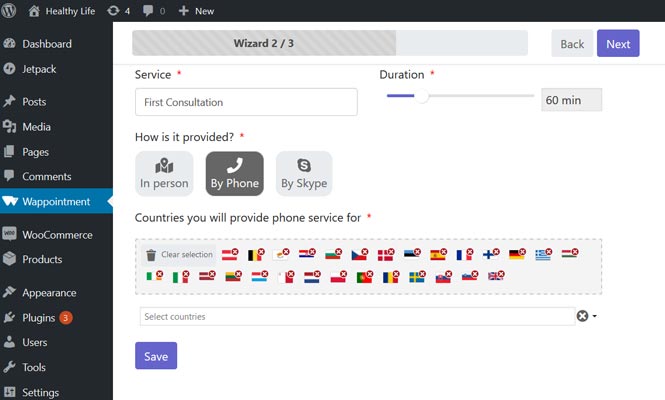Image resolution: width=665 pixels, height=400 pixels.
Task: Visit the Healthy Life site home
Action: pos(62,11)
